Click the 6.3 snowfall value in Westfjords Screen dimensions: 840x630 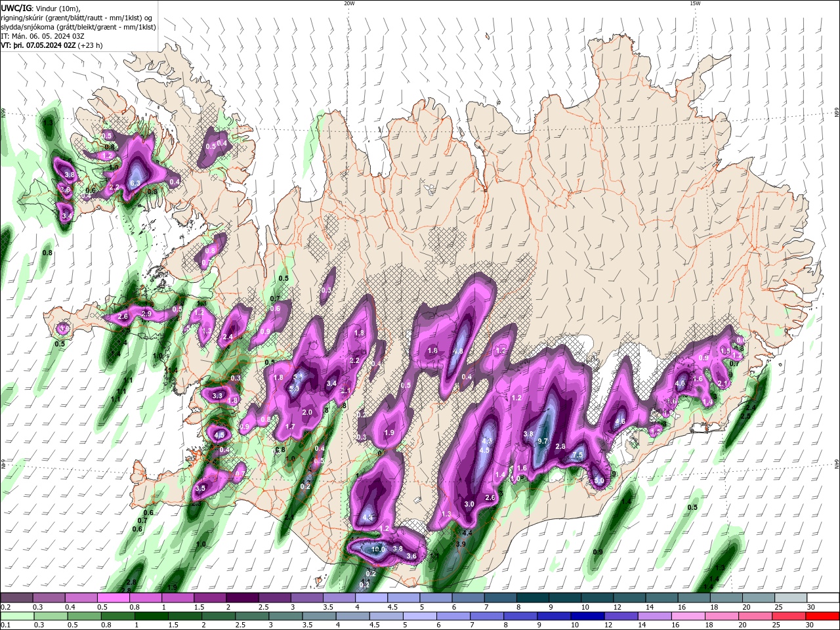(136, 183)
